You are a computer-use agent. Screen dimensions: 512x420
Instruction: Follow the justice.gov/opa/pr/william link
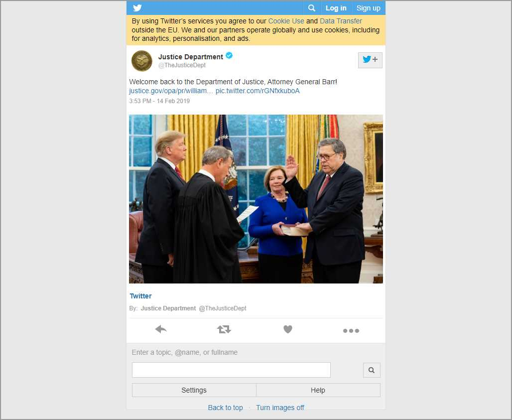171,91
